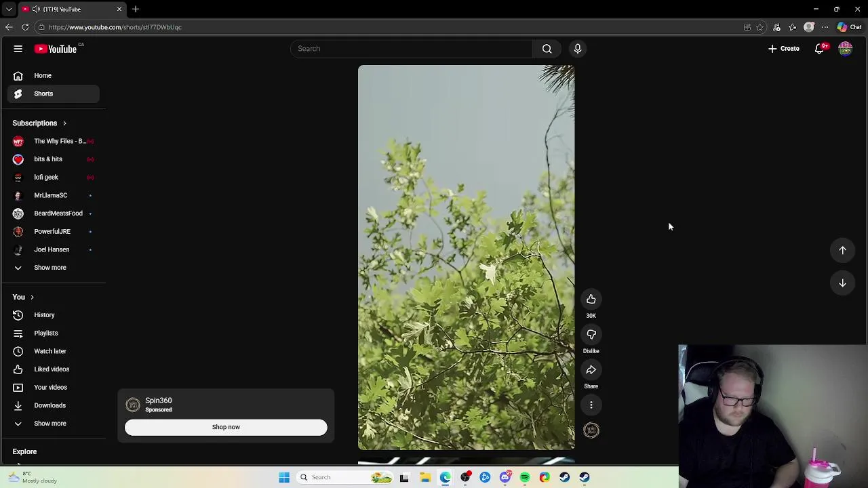
Task: Open the YouTube account avatar menu
Action: tap(845, 49)
